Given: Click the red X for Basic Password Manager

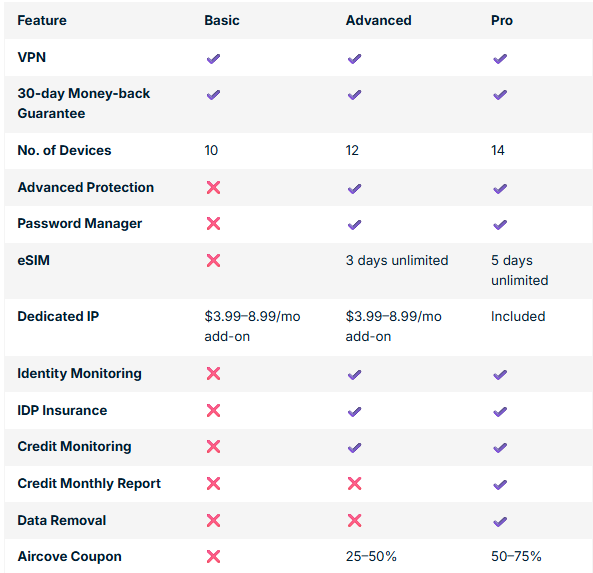Looking at the screenshot, I should click(x=213, y=224).
